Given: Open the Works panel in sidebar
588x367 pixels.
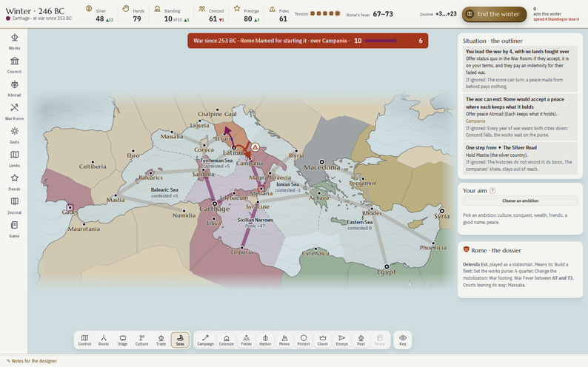Looking at the screenshot, I should [x=14, y=41].
